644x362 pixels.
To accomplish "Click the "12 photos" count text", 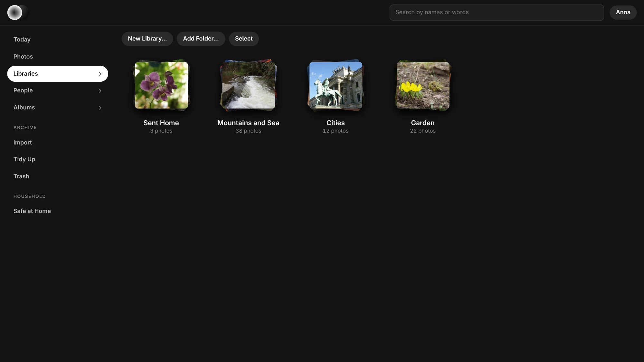I will click(x=336, y=131).
